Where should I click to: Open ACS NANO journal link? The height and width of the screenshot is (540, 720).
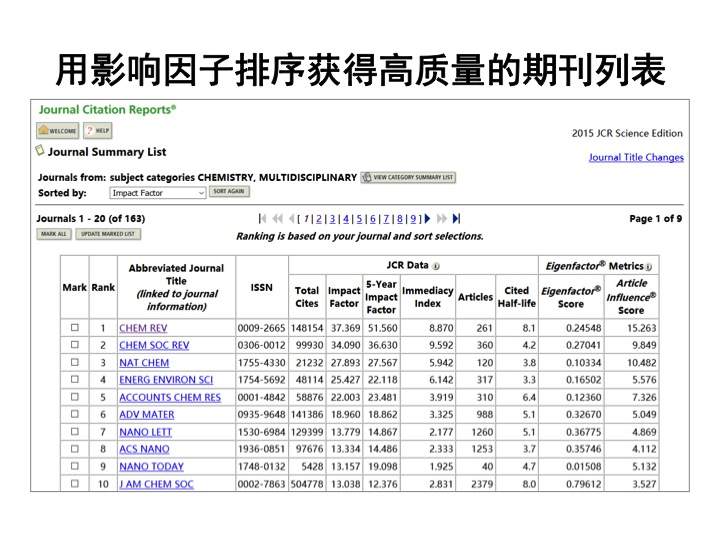(x=144, y=450)
